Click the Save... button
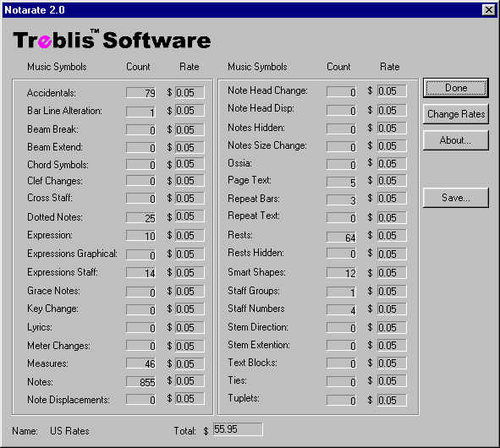Viewport: 500px width, 448px height. [456, 198]
